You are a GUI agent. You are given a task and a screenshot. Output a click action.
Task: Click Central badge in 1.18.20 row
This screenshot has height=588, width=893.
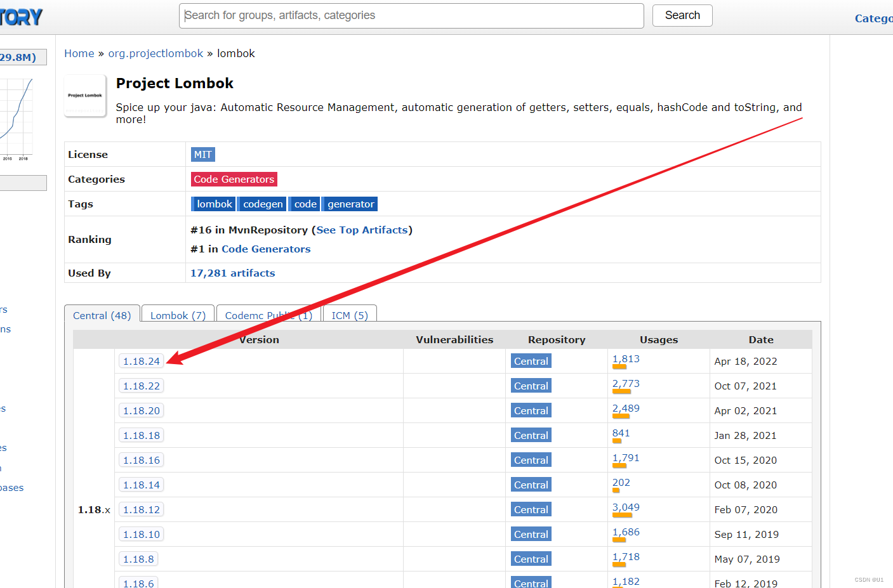pos(531,410)
